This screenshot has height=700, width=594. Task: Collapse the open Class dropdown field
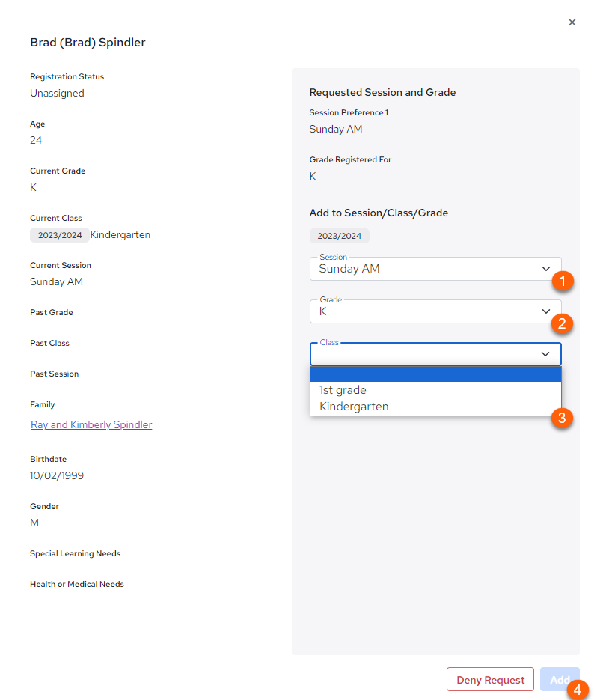(435, 354)
